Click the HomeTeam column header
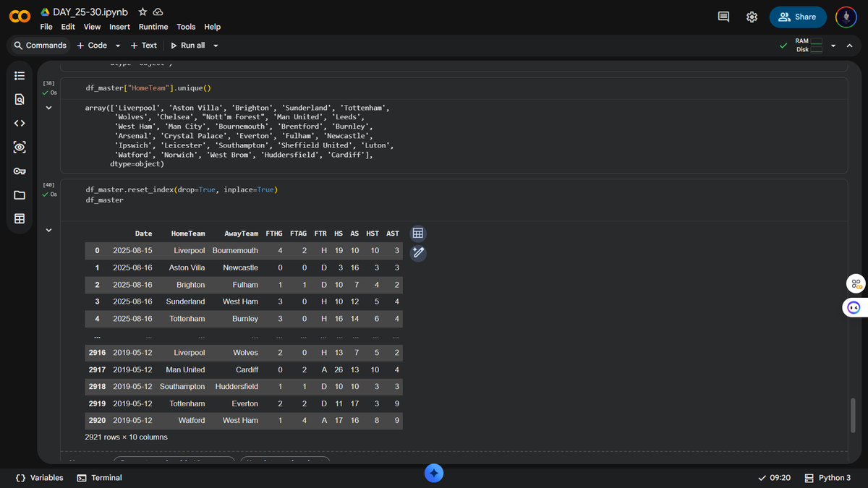The image size is (868, 488). (188, 234)
